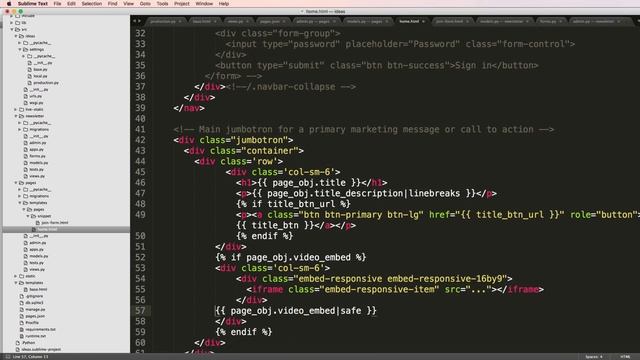Open the HTML syntax selector in status bar
The image size is (640, 360).
click(625, 357)
